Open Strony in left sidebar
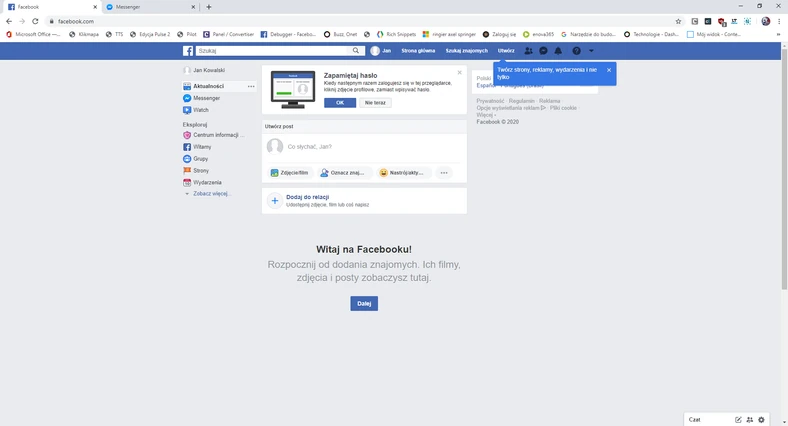Screen dimensions: 788x426 [x=201, y=171]
